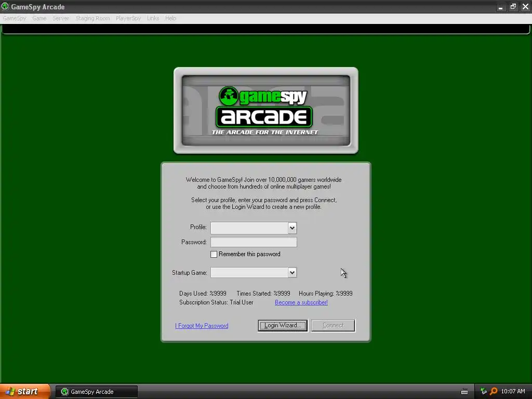This screenshot has width=532, height=399.
Task: Click the GameSpy title bar icon
Action: [x=5, y=6]
